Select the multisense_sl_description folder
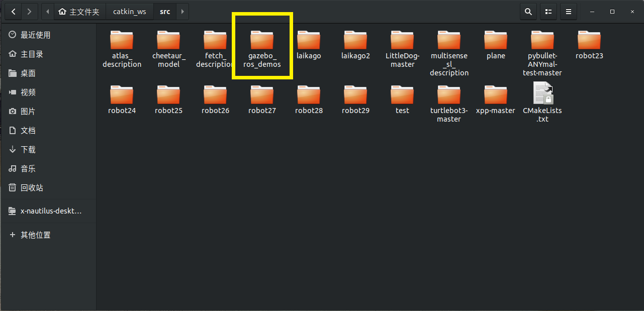The height and width of the screenshot is (311, 644). [x=449, y=53]
